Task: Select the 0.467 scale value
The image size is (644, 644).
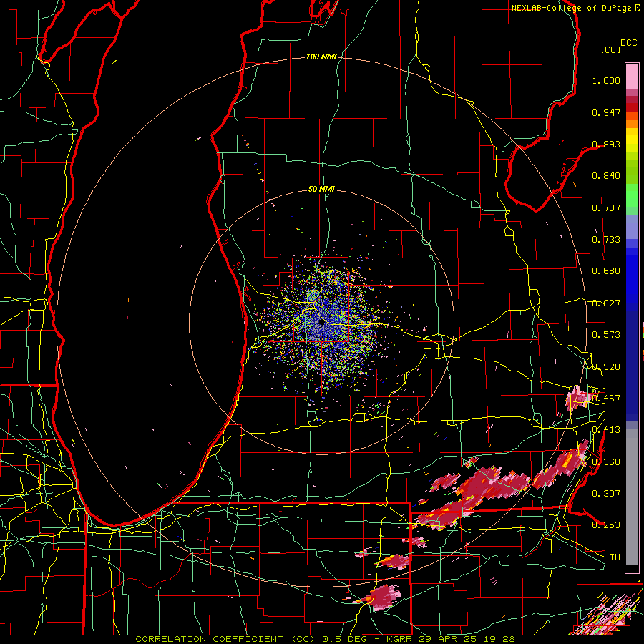Action: (606, 399)
